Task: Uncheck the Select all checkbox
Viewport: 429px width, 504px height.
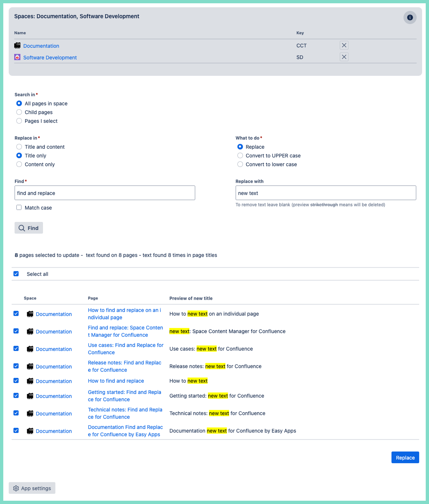Action: point(16,274)
